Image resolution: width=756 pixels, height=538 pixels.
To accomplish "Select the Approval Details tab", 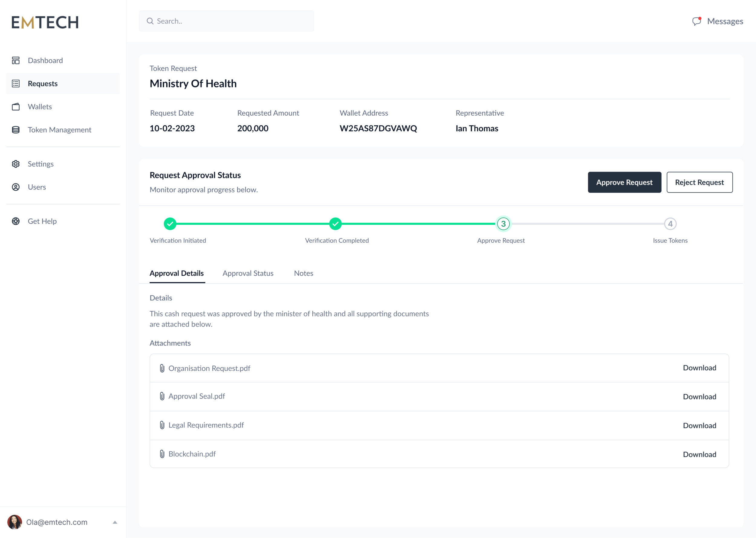I will click(x=177, y=273).
